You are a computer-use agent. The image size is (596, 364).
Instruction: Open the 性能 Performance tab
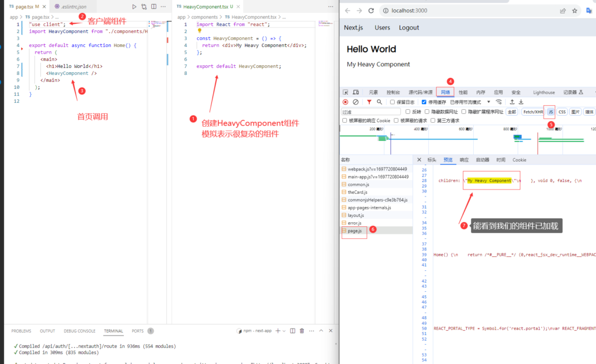click(463, 92)
